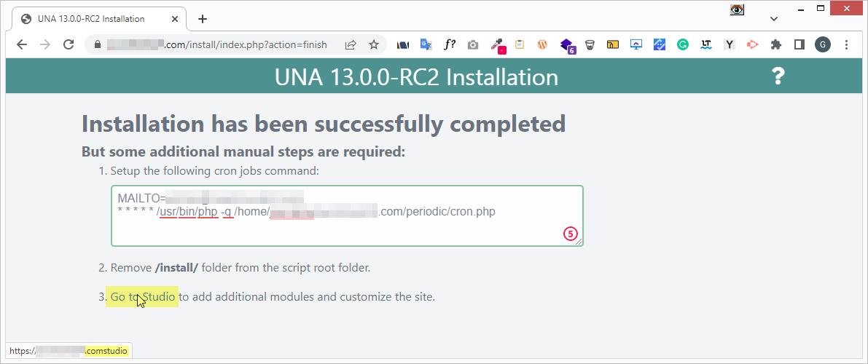Open the Grammarly extension icon
868x364 pixels.
(x=683, y=44)
